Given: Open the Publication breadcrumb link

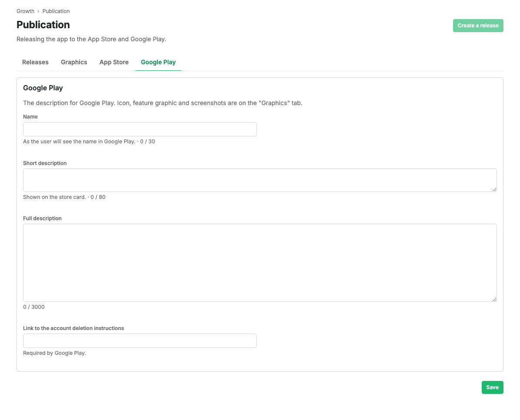Looking at the screenshot, I should coord(56,11).
